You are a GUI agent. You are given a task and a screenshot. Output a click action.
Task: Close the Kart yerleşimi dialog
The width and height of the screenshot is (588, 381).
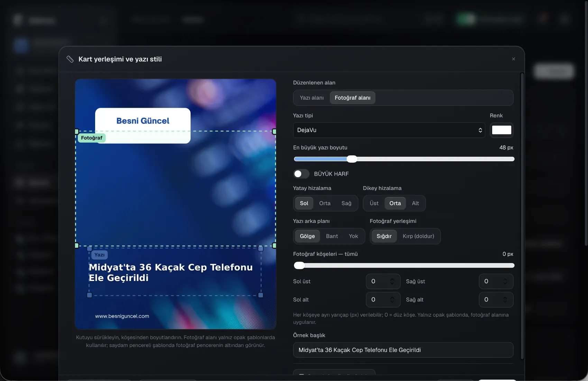coord(514,59)
